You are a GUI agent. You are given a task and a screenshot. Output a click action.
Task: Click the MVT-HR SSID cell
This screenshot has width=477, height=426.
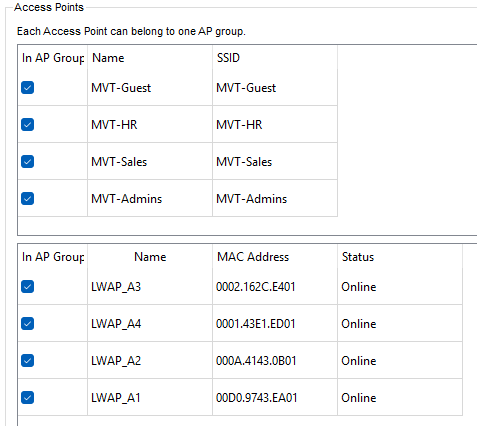pyautogui.click(x=275, y=125)
